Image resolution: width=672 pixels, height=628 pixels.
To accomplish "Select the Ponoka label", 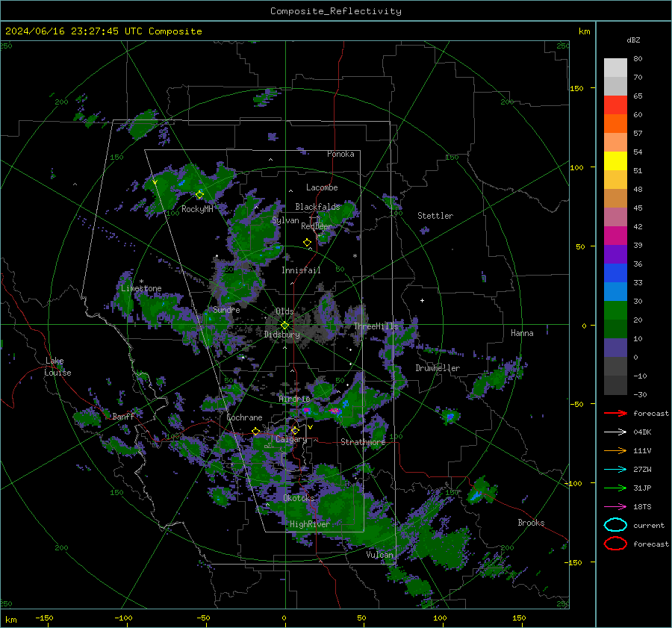I will 340,154.
